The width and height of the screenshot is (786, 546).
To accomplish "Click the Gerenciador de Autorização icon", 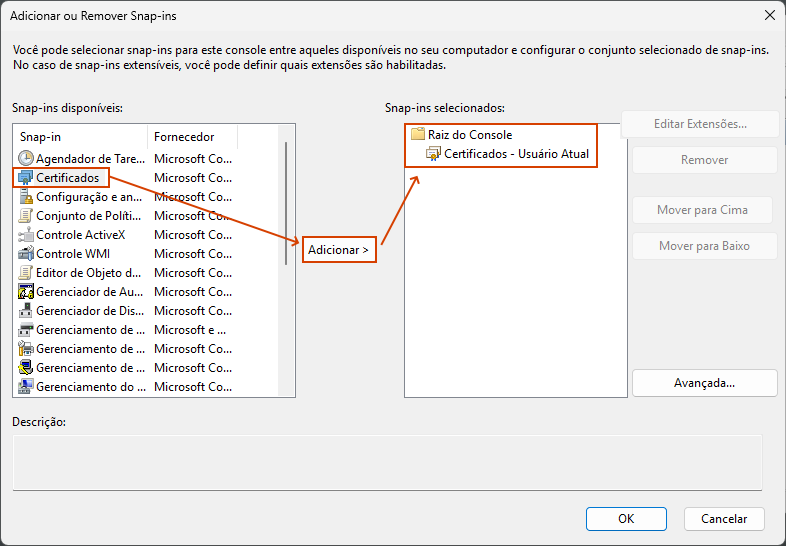I will pos(26,292).
